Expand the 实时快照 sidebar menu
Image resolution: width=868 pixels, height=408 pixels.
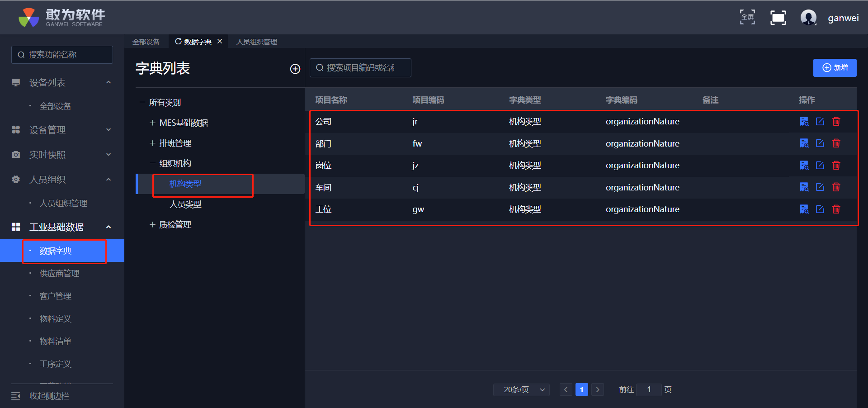click(108, 155)
